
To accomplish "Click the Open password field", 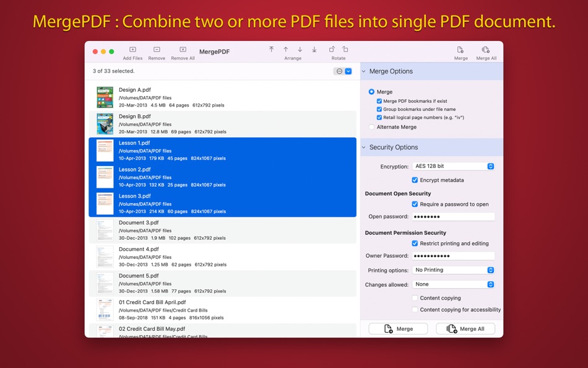I will click(x=453, y=217).
